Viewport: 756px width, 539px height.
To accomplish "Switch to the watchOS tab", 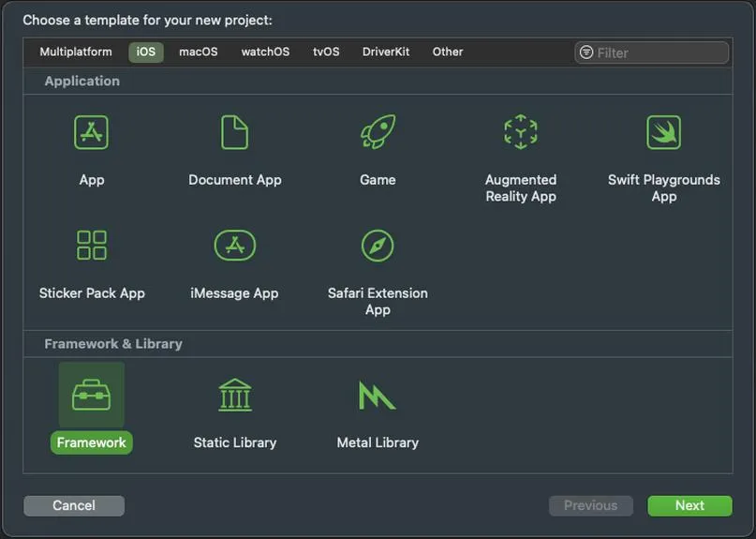I will click(x=265, y=52).
